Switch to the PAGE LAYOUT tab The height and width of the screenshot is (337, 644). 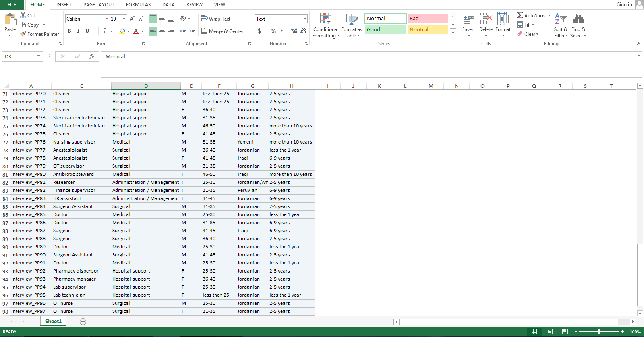coord(99,5)
